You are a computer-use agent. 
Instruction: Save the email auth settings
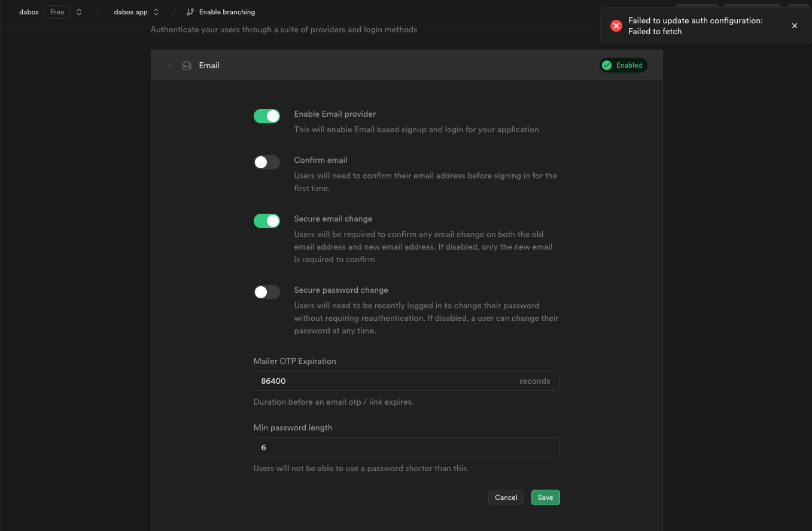coord(545,497)
